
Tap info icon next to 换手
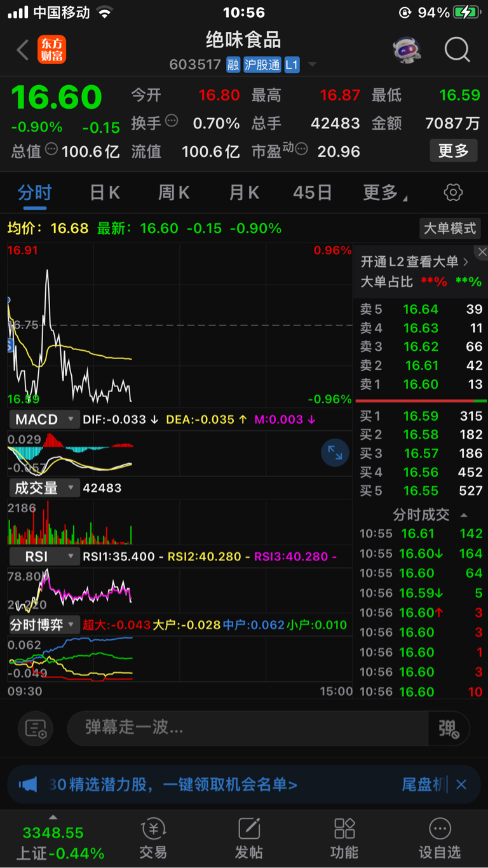pos(172,121)
